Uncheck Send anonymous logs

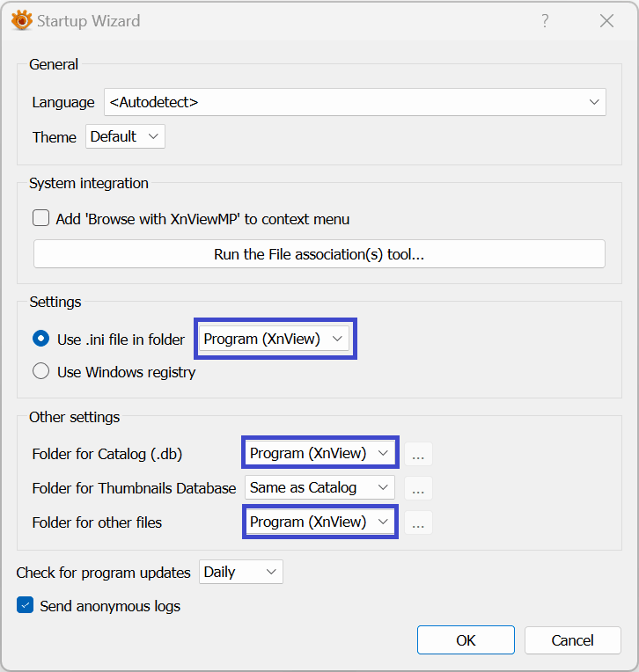pyautogui.click(x=25, y=605)
